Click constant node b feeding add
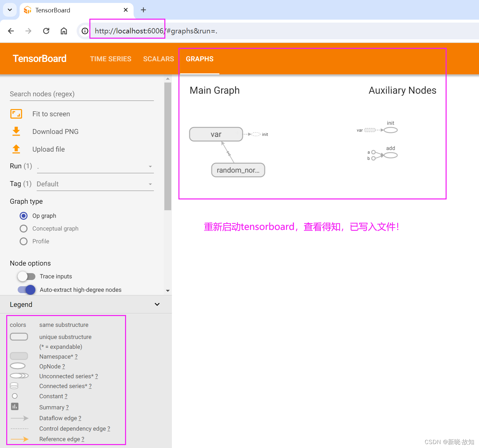Screen dimensions: 479x448 pyautogui.click(x=373, y=158)
